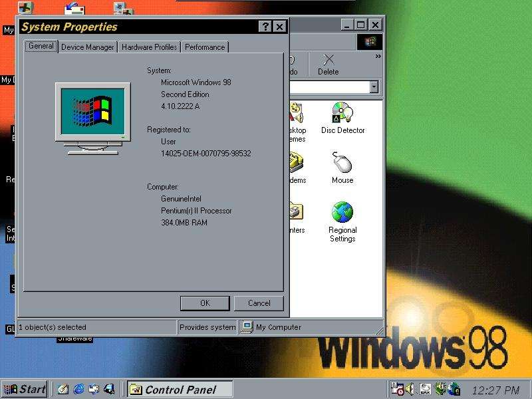
Task: Click the Show Desktop quick launch icon
Action: pos(63,389)
